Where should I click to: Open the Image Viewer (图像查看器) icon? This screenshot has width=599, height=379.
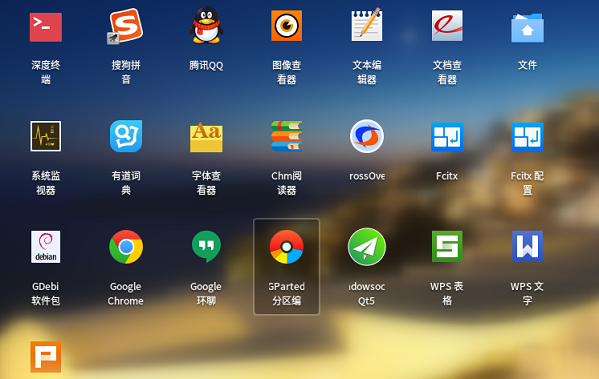(287, 26)
